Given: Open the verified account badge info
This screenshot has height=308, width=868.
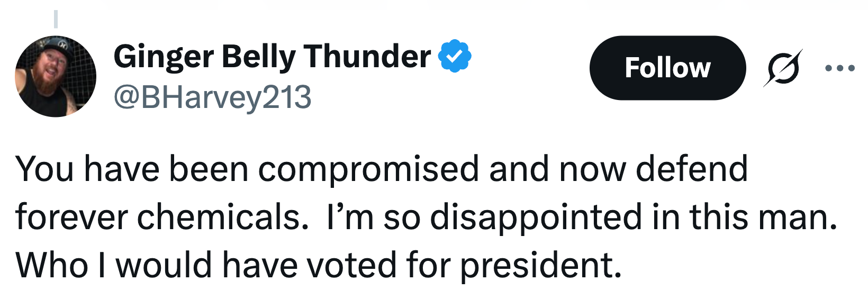Looking at the screenshot, I should pos(455,56).
